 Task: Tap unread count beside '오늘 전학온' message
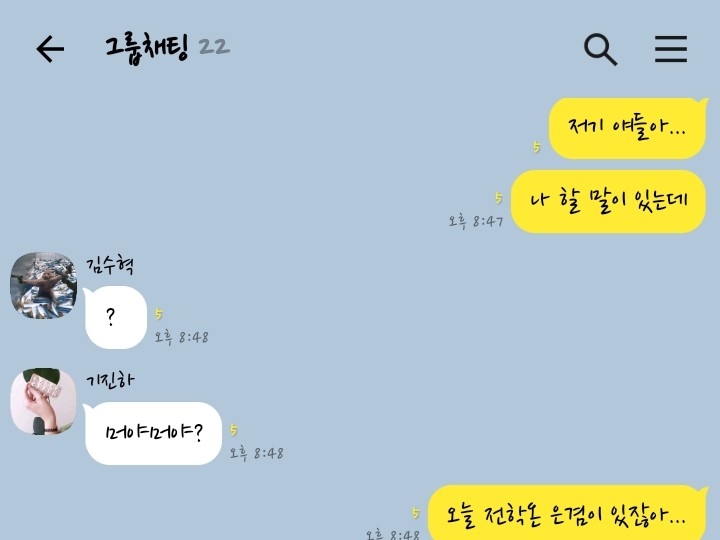[x=416, y=512]
